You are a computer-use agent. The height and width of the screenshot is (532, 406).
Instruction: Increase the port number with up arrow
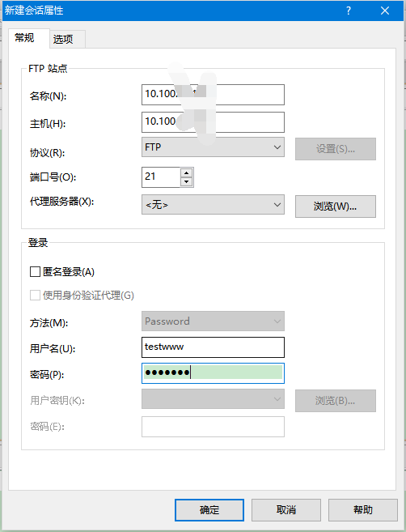pos(186,172)
